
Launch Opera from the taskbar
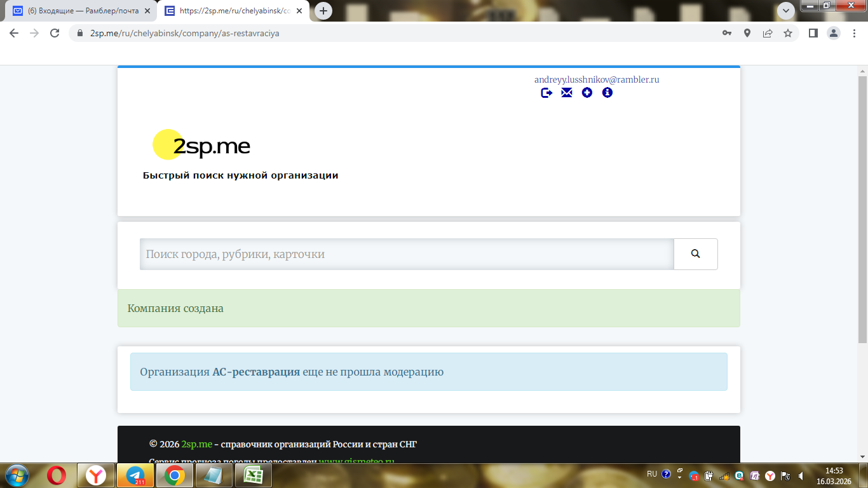pos(57,475)
